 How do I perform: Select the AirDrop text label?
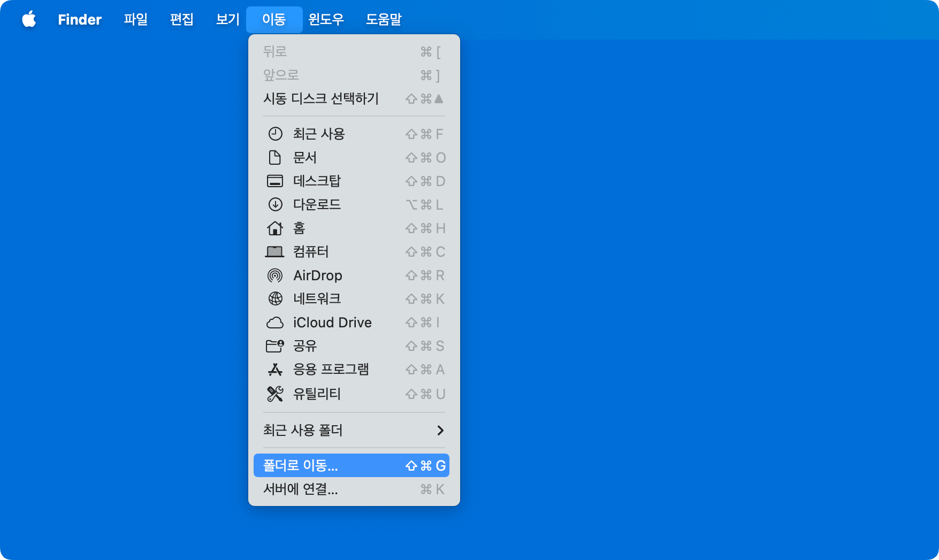(318, 275)
